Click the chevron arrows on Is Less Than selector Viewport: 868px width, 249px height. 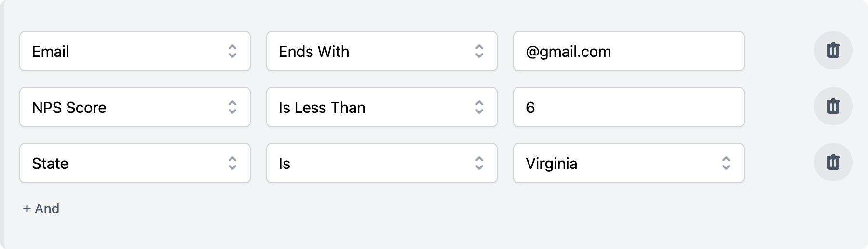tap(479, 107)
